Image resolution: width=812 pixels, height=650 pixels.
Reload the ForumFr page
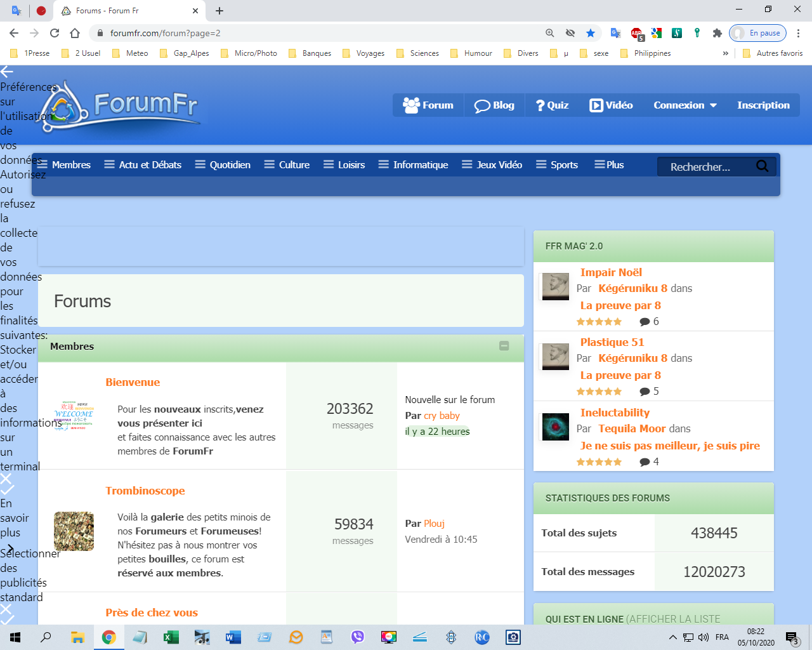pyautogui.click(x=55, y=33)
